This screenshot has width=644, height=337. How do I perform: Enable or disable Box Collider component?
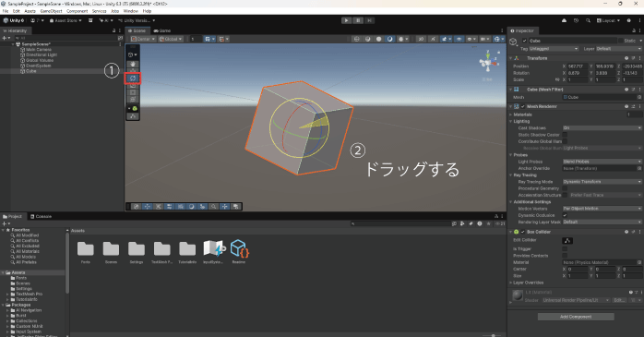(523, 232)
